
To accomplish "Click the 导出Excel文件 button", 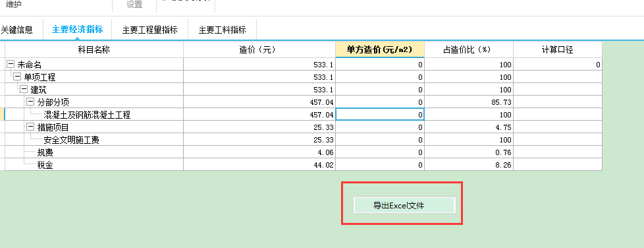I will point(404,205).
